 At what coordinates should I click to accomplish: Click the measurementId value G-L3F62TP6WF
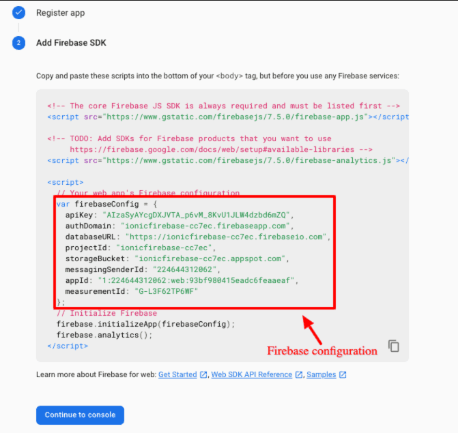click(x=166, y=291)
